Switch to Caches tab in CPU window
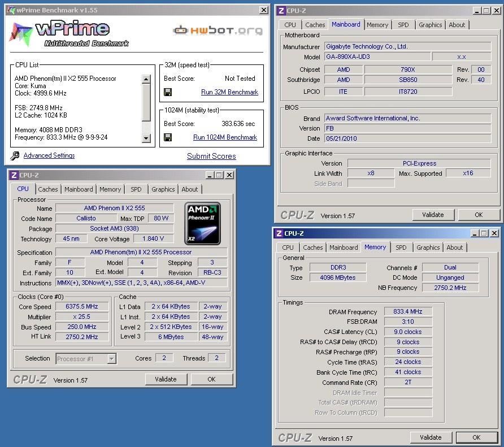 48,189
